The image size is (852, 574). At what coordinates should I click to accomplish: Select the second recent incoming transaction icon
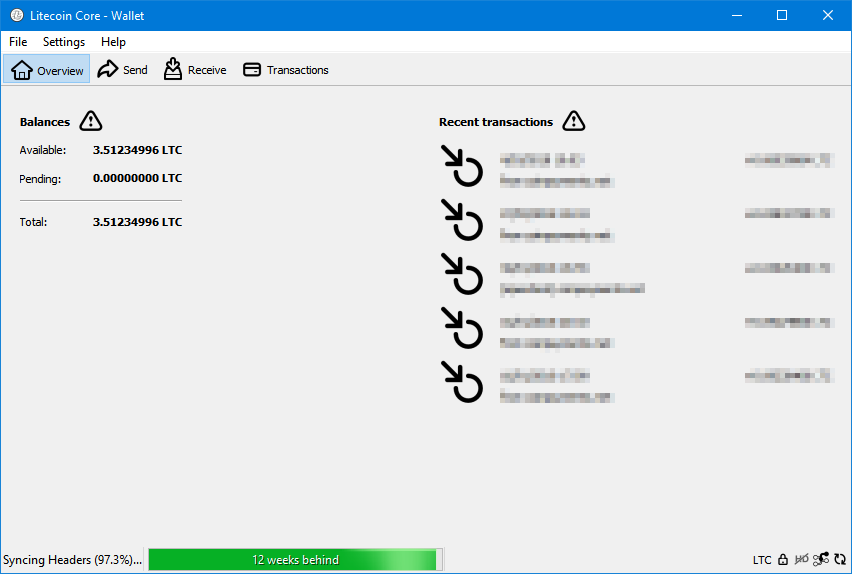(461, 220)
